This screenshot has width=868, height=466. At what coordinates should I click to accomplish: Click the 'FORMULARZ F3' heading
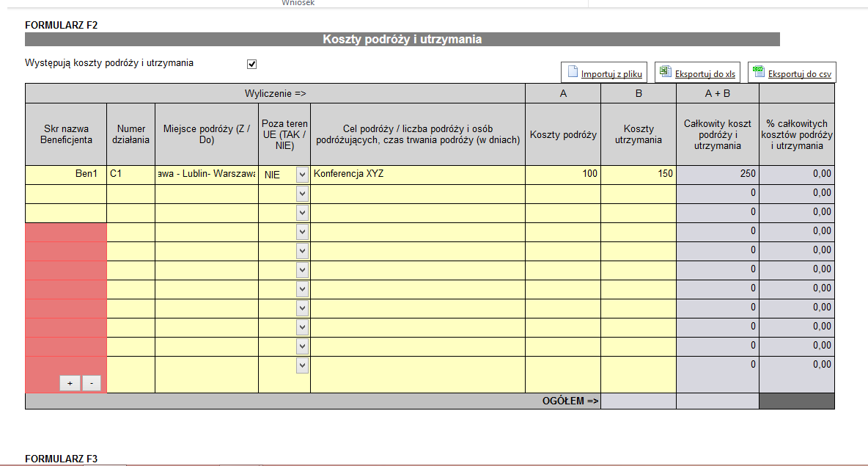point(62,459)
